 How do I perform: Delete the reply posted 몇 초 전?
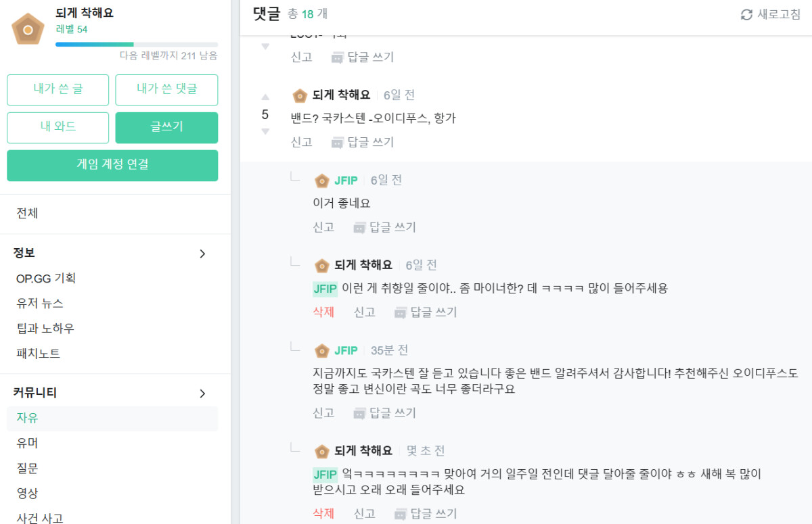[323, 513]
